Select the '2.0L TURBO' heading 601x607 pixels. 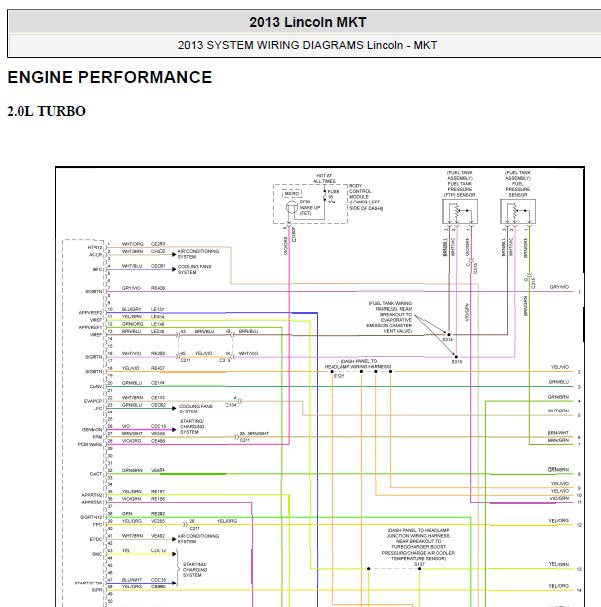tap(46, 111)
